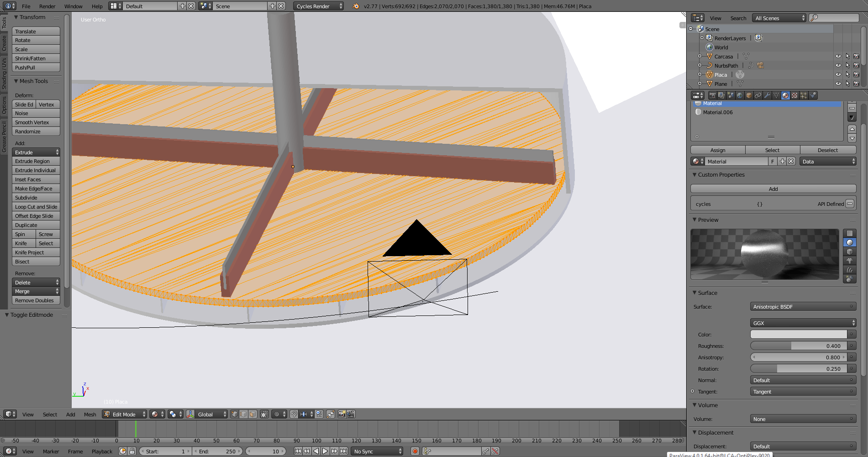Open the Render Layers properties tab icon
The width and height of the screenshot is (868, 457).
[x=721, y=95]
